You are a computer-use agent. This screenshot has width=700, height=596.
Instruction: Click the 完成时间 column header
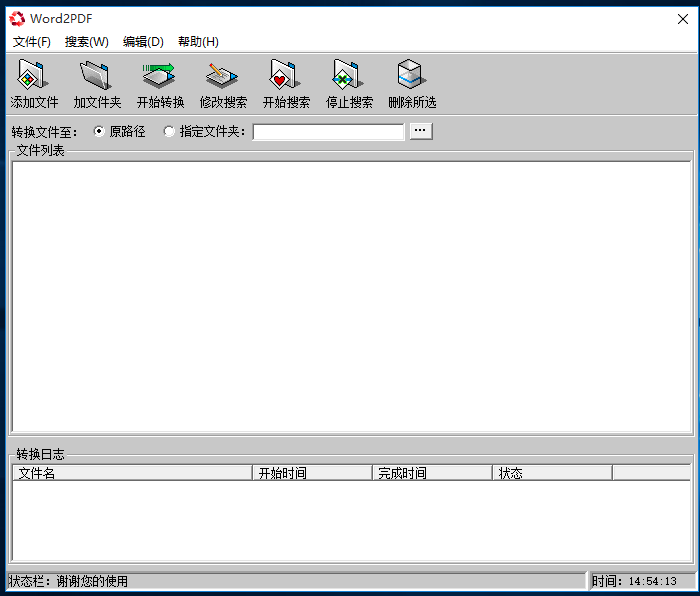(432, 473)
